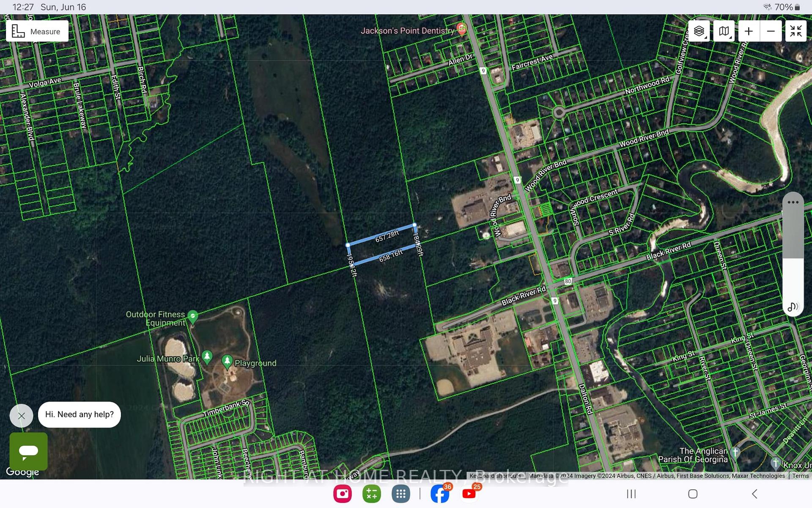The image size is (812, 508).
Task: Open Instagram from the taskbar
Action: click(x=343, y=494)
